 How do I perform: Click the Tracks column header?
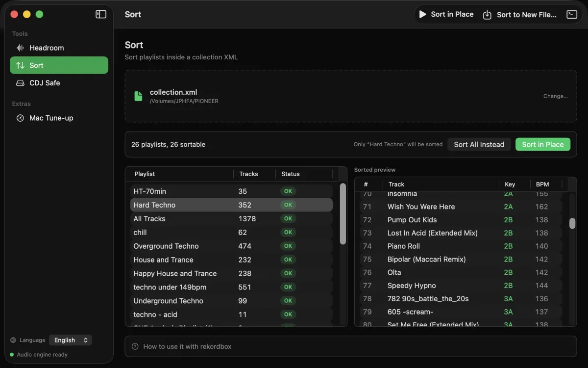[248, 174]
